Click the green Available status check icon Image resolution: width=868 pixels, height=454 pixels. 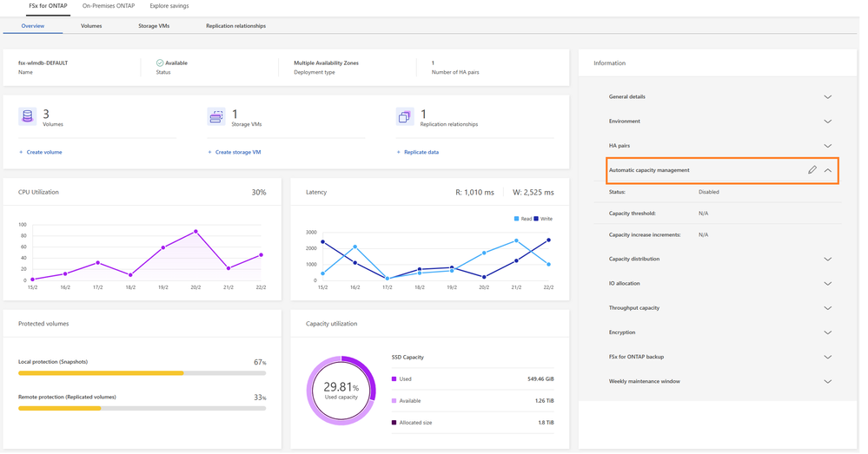point(160,63)
